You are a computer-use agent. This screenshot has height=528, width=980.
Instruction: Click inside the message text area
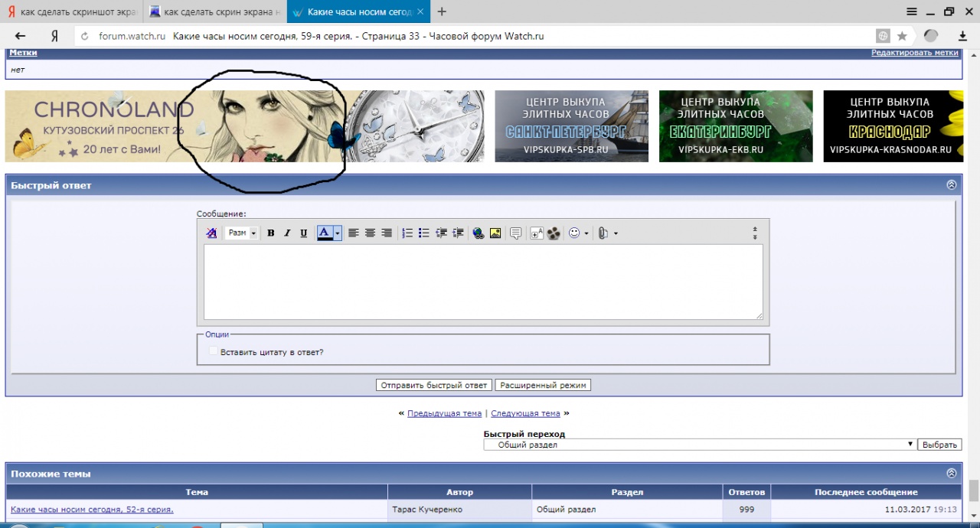pyautogui.click(x=482, y=281)
